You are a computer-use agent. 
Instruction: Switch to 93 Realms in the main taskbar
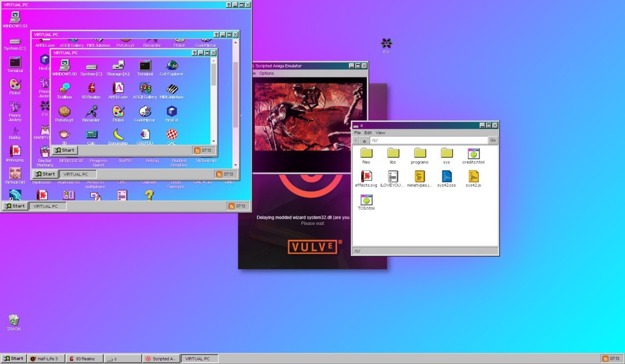tap(84, 359)
